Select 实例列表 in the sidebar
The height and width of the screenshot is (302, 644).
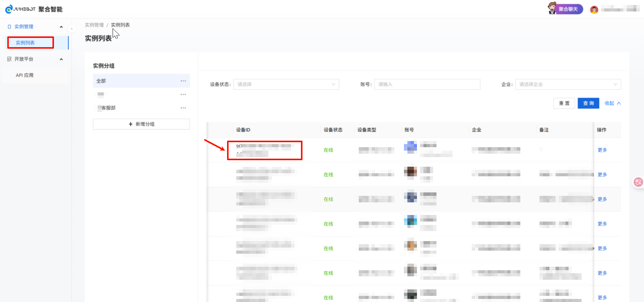25,43
